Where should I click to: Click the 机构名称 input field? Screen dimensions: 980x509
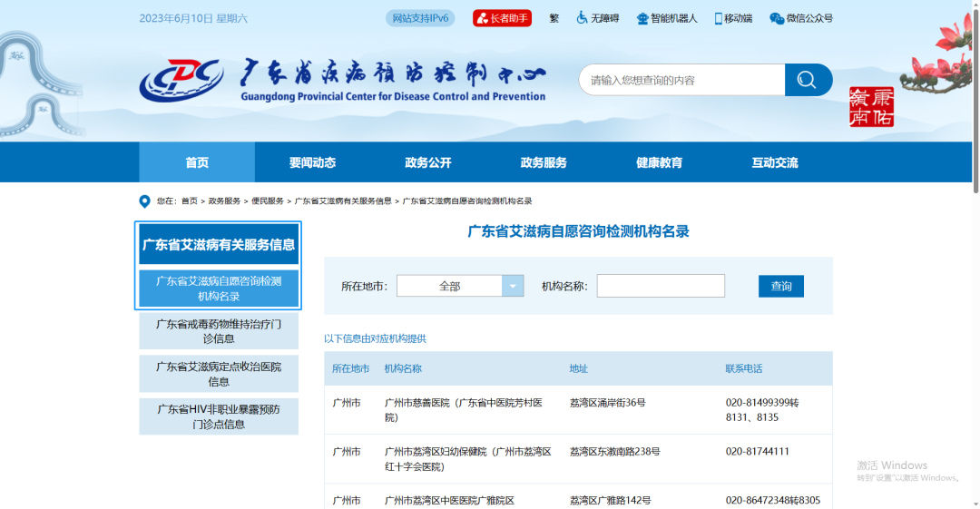[661, 286]
